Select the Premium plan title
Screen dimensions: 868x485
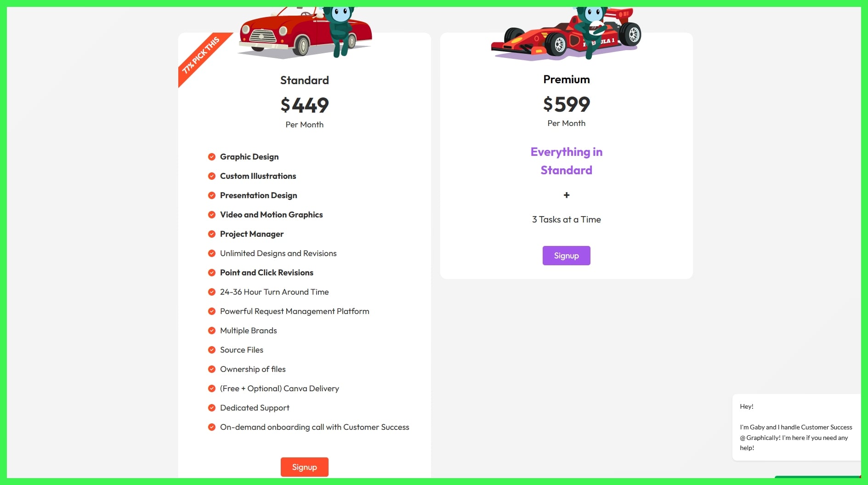click(566, 79)
